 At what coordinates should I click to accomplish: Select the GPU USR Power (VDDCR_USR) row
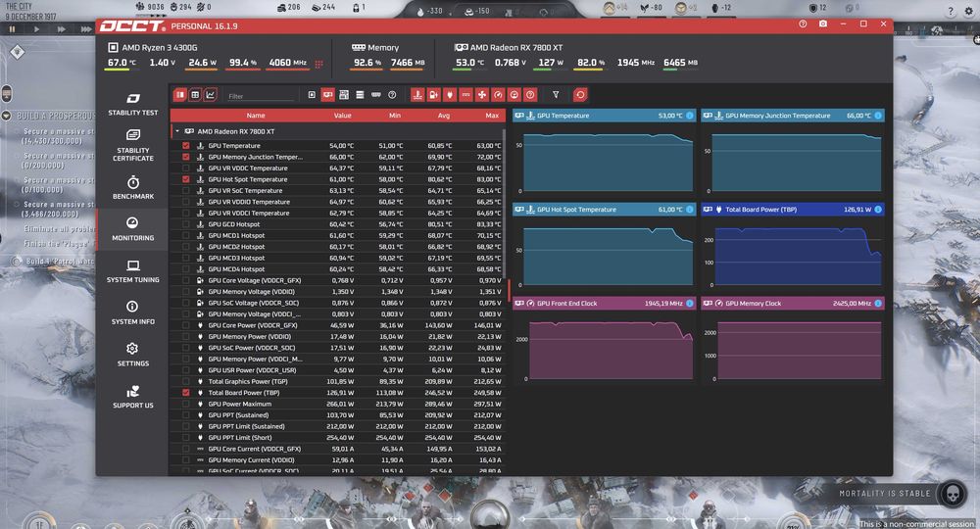click(337, 370)
